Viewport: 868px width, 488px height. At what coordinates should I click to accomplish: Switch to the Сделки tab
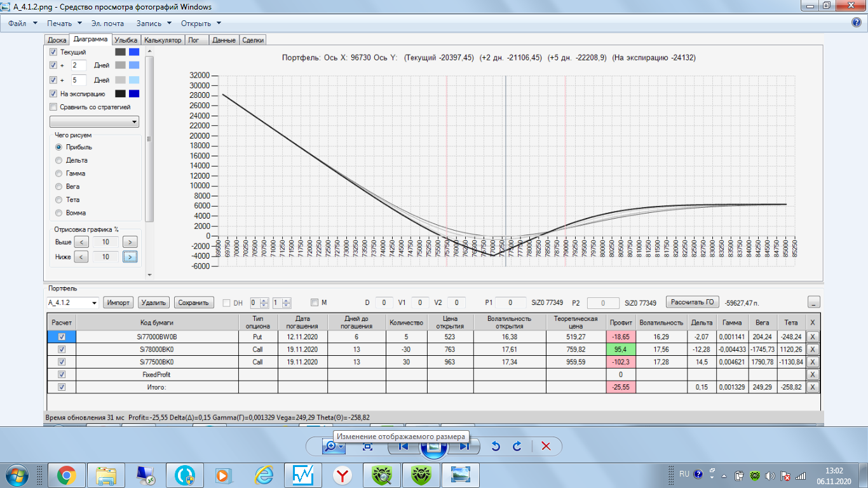point(253,40)
